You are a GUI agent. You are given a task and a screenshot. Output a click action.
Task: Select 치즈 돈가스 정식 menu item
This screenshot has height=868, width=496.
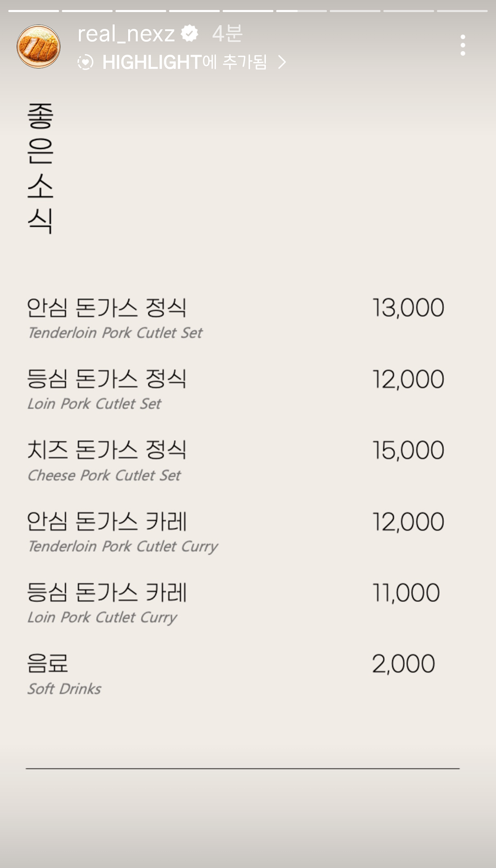click(107, 450)
